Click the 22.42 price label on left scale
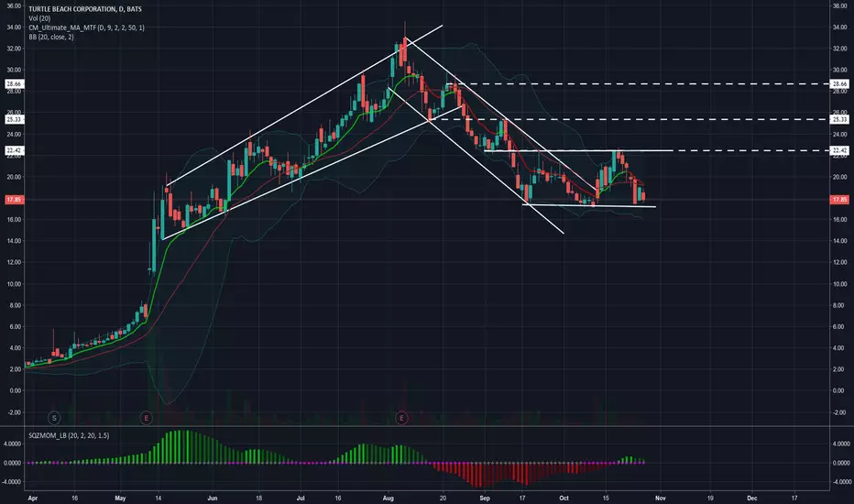This screenshot has height=504, width=854. (x=14, y=150)
